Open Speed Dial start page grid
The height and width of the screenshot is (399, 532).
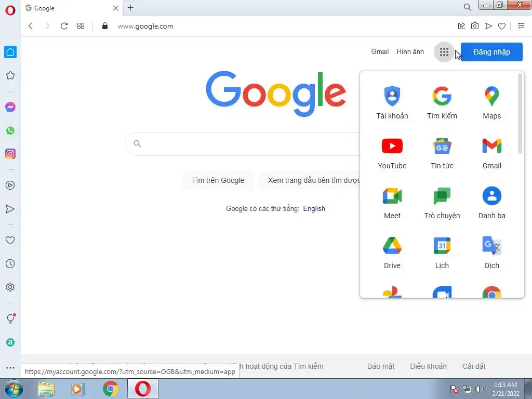point(81,26)
